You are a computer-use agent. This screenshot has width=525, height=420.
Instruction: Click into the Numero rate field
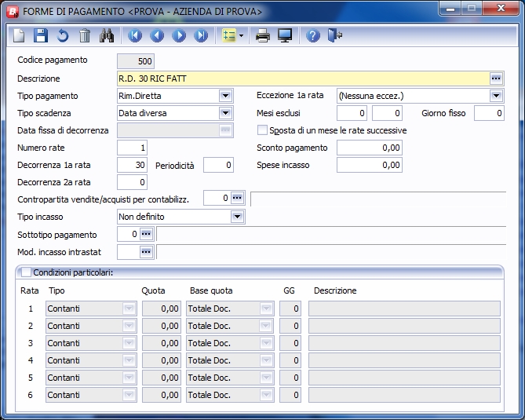pos(132,148)
